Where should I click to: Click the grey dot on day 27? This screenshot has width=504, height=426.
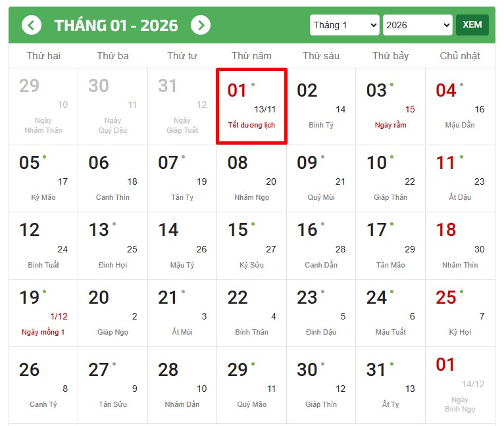(x=114, y=364)
